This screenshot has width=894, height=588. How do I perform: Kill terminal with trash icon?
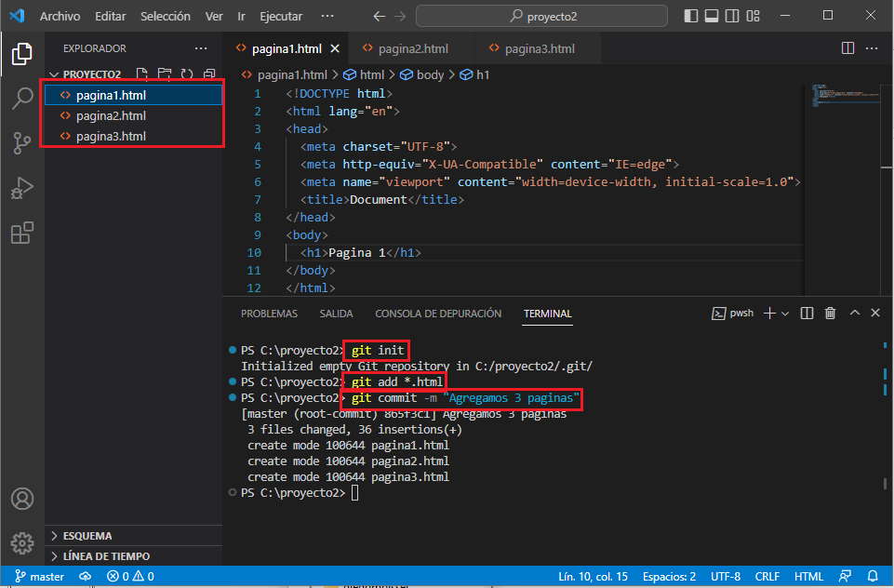coord(830,314)
